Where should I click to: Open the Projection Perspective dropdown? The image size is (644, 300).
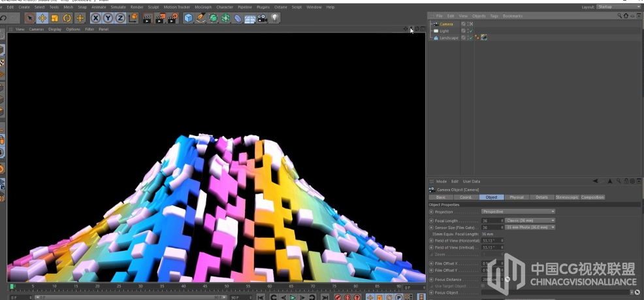click(519, 212)
